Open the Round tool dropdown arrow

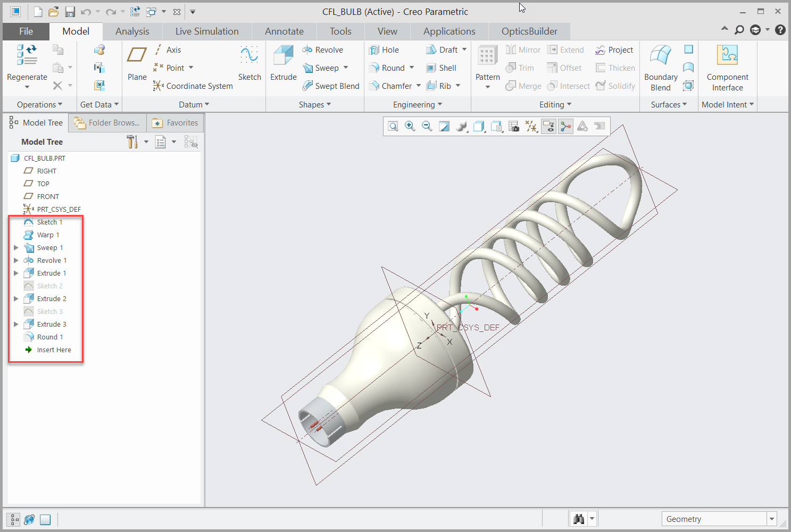[412, 68]
